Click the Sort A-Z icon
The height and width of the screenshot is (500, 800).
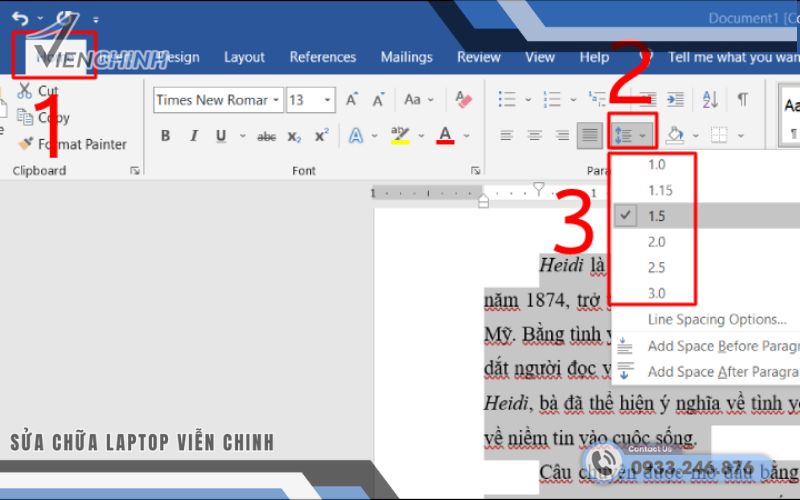pos(710,99)
